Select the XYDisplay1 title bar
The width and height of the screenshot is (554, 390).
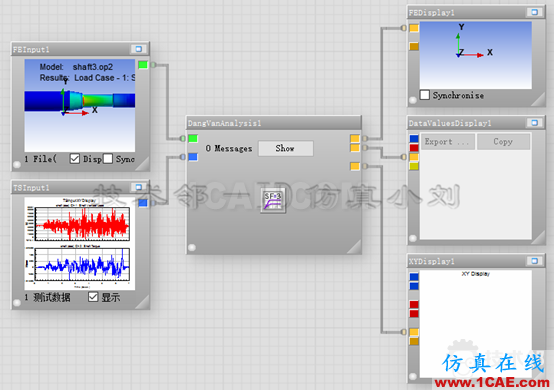click(x=476, y=261)
